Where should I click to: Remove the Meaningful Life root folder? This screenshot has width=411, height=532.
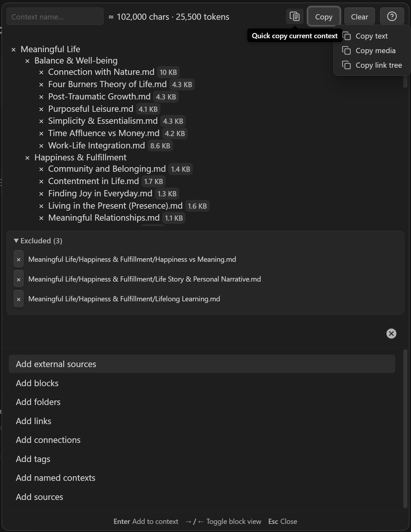tap(14, 50)
